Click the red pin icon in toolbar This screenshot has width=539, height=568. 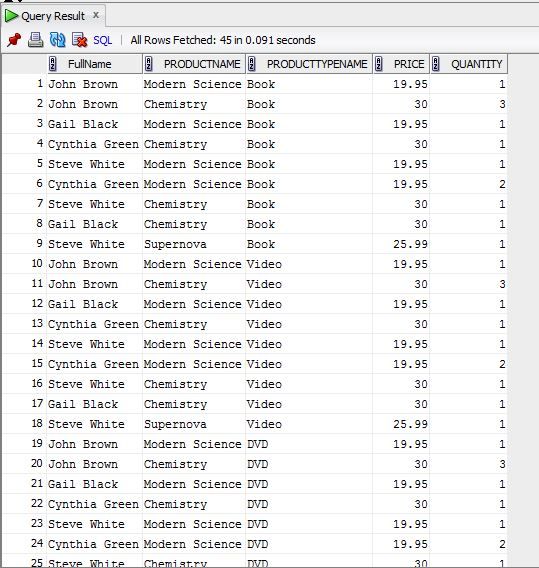tap(14, 40)
